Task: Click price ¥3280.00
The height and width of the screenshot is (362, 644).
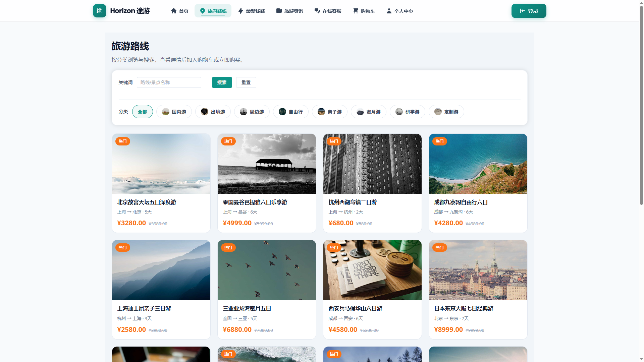Action: pyautogui.click(x=131, y=223)
